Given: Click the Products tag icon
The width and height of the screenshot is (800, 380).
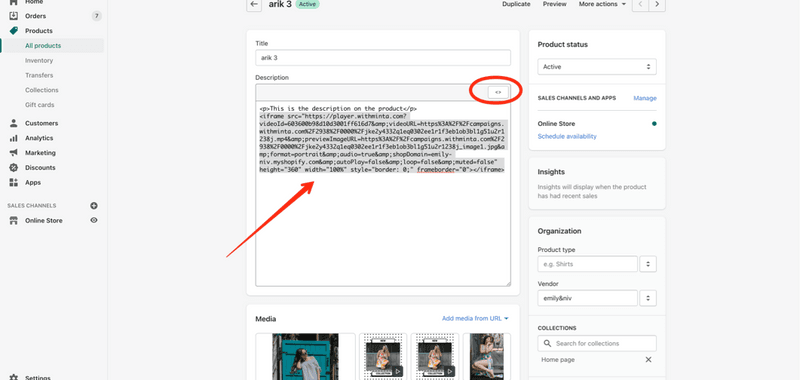Looking at the screenshot, I should point(14,31).
